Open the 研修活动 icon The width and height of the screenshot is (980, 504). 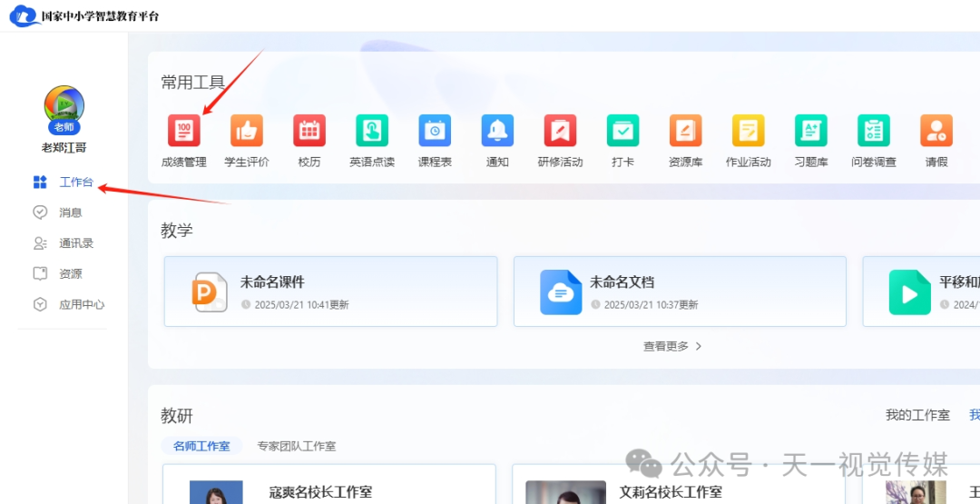(560, 131)
